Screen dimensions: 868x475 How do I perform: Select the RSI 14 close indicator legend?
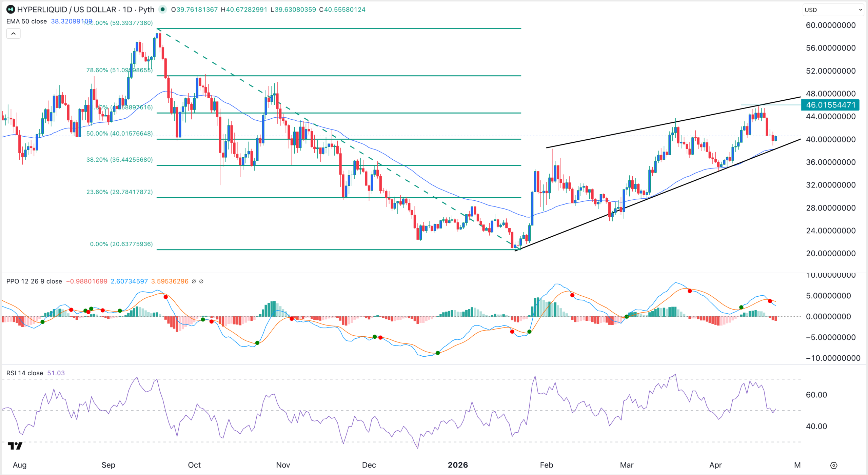click(x=25, y=373)
